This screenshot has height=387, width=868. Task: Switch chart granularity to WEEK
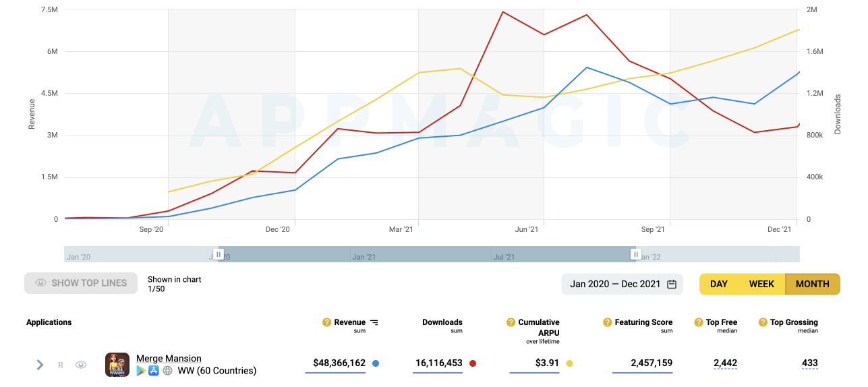coord(761,284)
